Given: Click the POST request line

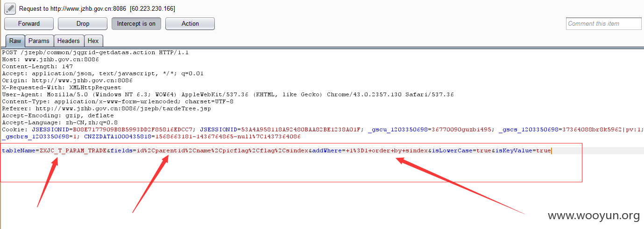Looking at the screenshot, I should coord(95,52).
